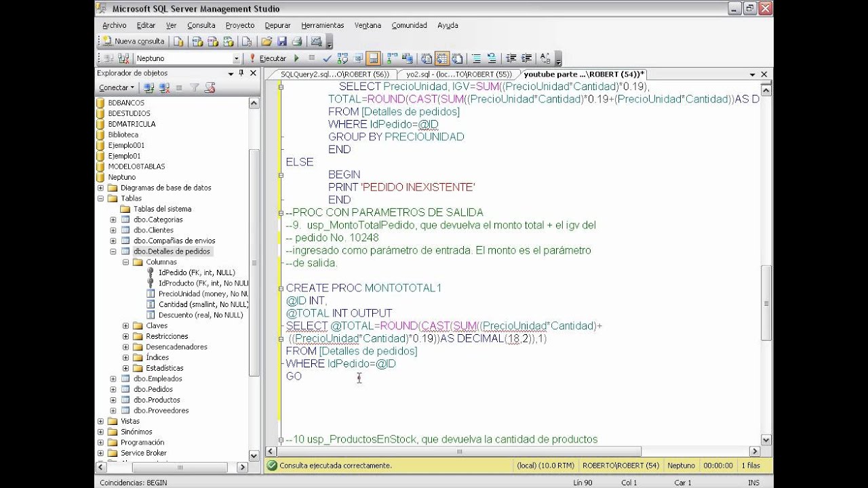Click the Object Explorer connect server icon
Viewport: 868px width, 488px height.
coord(149,87)
